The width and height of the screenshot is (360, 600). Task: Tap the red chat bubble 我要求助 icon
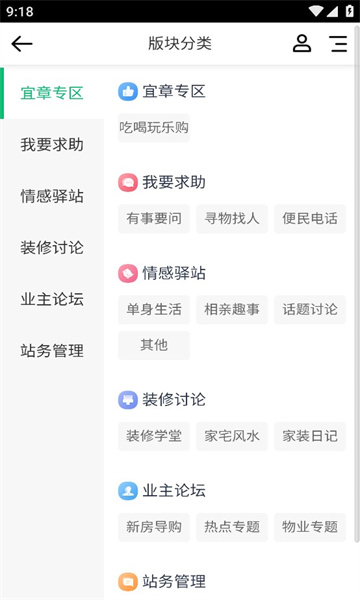pyautogui.click(x=128, y=183)
